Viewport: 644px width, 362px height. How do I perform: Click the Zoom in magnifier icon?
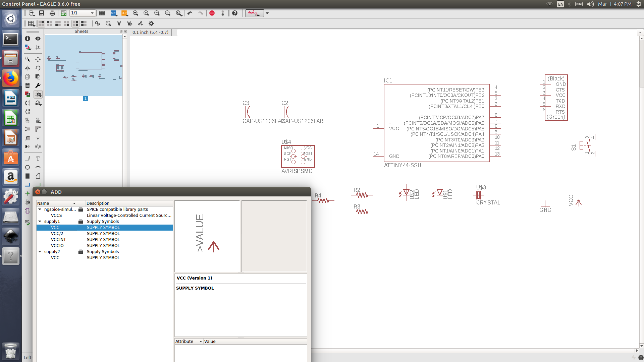click(x=146, y=13)
